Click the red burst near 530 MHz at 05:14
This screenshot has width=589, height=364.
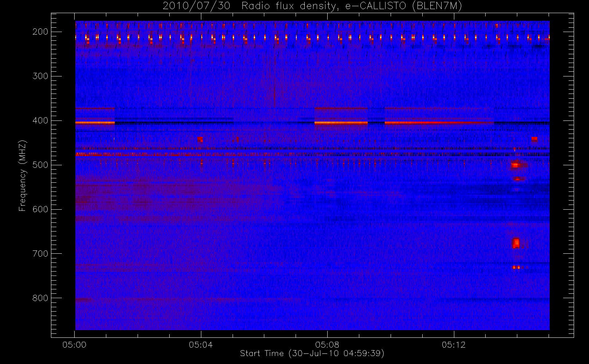[518, 179]
